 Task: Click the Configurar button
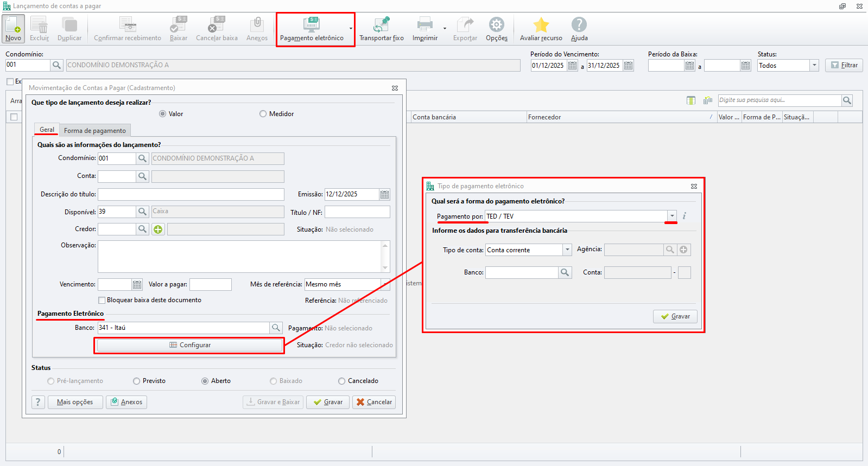pyautogui.click(x=189, y=345)
